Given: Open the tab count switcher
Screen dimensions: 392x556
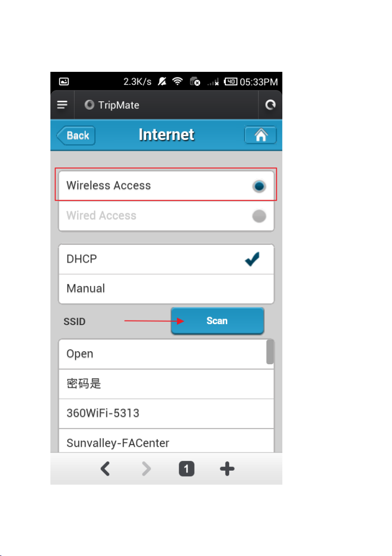Looking at the screenshot, I should pos(187,469).
